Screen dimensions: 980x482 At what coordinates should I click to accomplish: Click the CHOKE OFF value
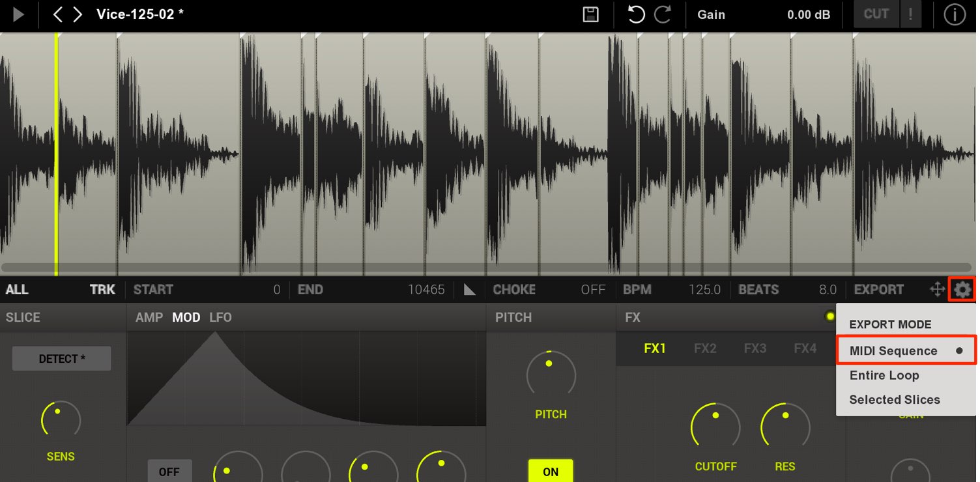(x=593, y=290)
